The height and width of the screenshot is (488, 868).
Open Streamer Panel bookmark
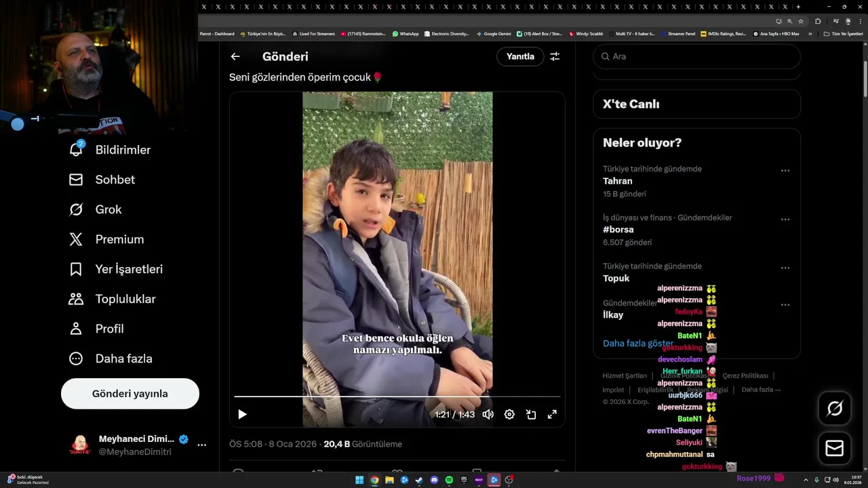point(678,33)
